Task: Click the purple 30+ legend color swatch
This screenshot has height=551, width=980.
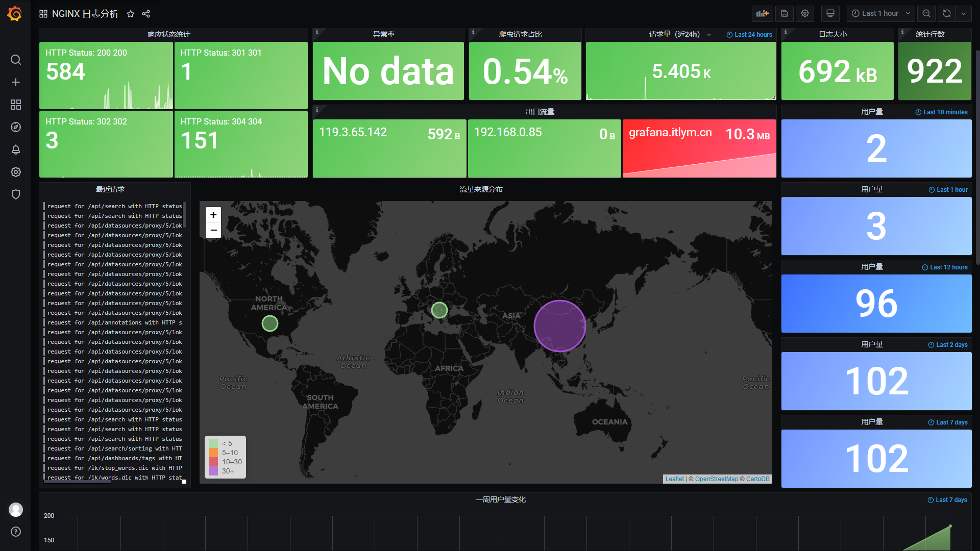Action: 213,471
